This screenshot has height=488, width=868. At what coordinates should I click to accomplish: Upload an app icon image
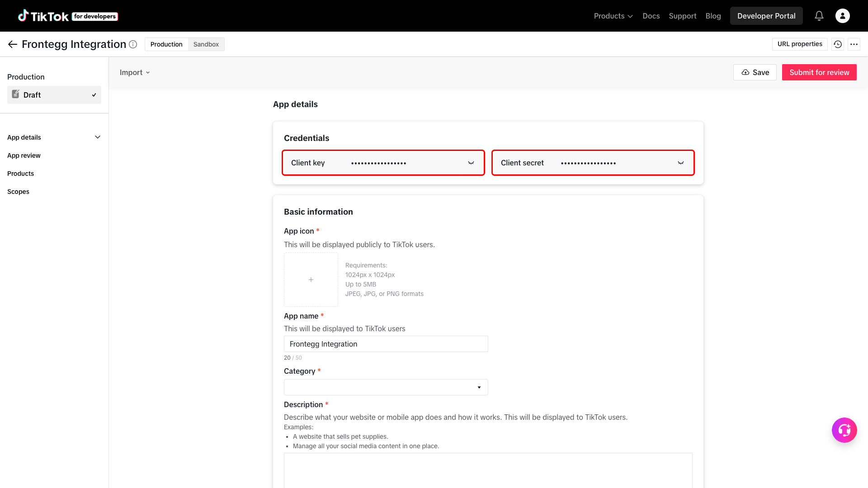(x=311, y=280)
